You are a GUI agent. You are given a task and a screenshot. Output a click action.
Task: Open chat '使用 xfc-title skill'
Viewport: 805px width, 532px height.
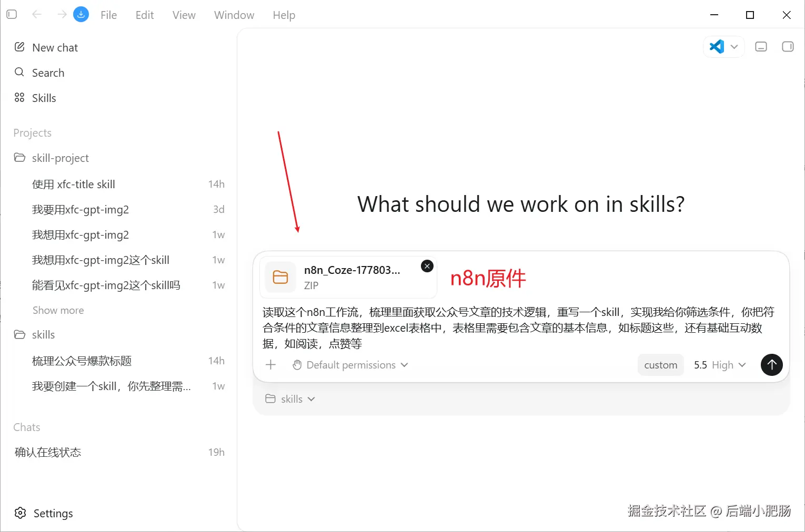pos(119,184)
